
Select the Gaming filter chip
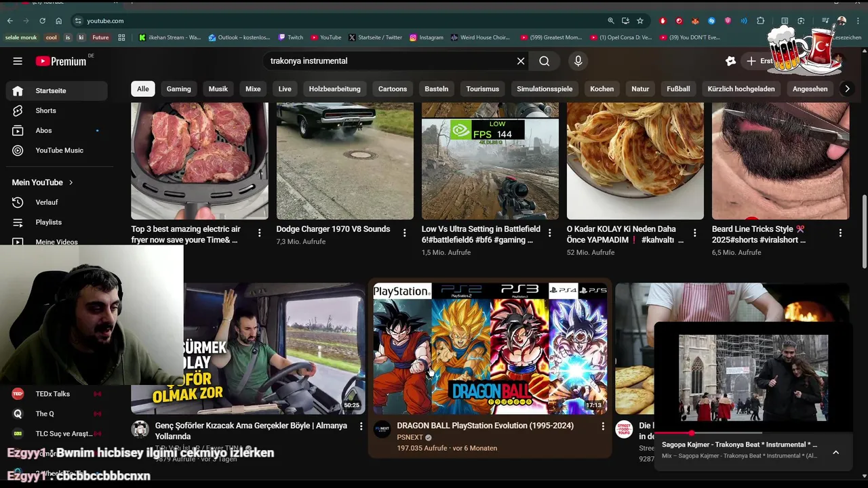pyautogui.click(x=179, y=89)
